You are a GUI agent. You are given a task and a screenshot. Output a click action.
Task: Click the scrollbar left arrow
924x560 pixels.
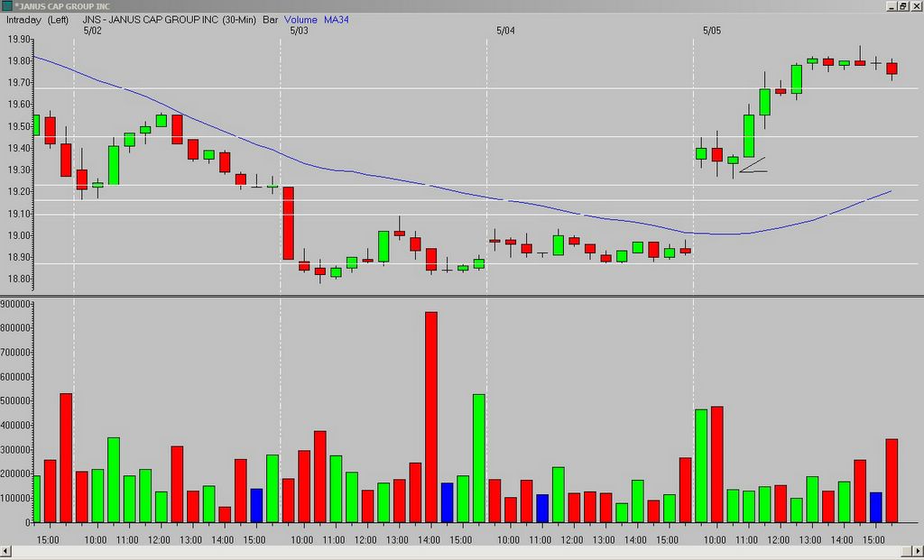[x=6, y=552]
